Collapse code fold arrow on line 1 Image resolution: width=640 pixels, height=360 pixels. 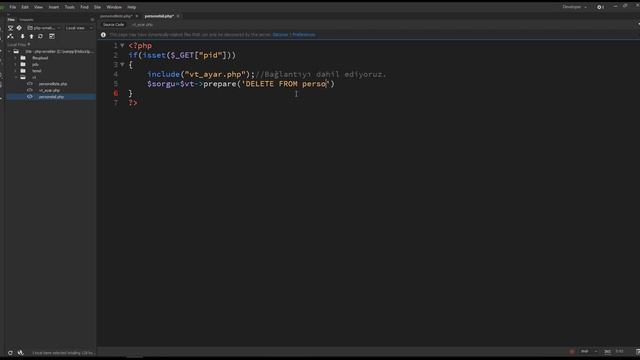(122, 45)
